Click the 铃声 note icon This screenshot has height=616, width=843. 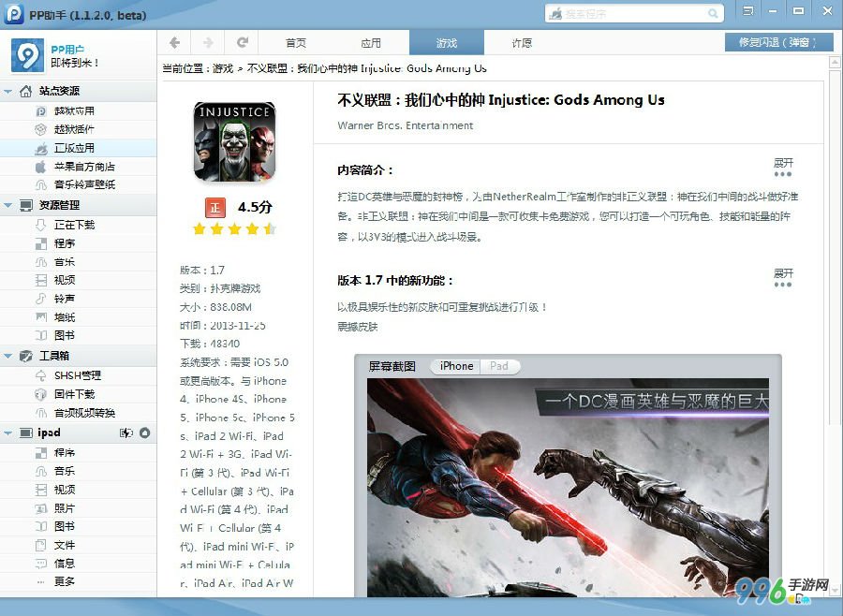tap(41, 299)
